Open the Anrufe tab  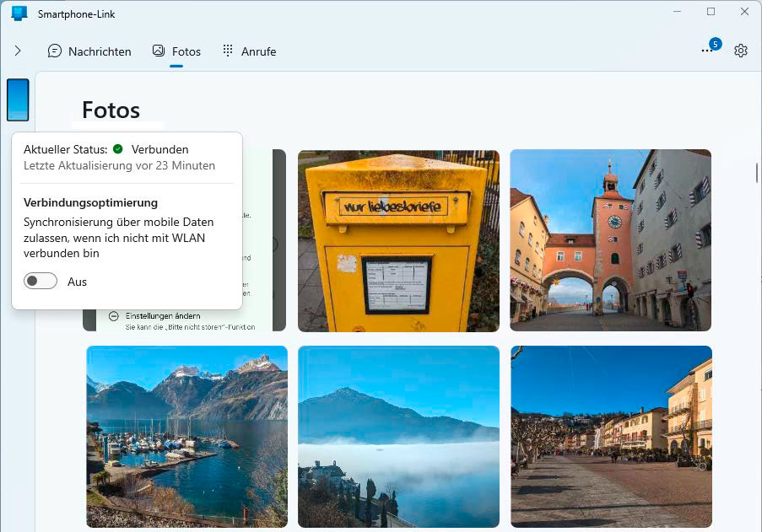[249, 51]
